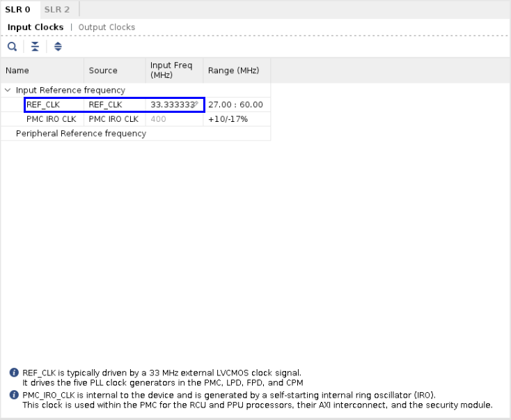The height and width of the screenshot is (420, 511).
Task: Click the pencil icon in REF_CLK frequency field
Action: tap(196, 104)
